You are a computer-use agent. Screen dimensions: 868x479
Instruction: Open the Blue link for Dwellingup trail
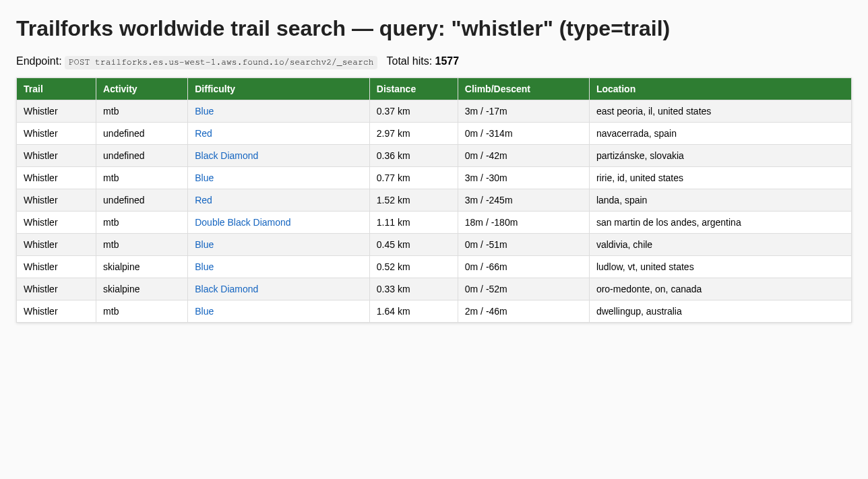click(204, 311)
